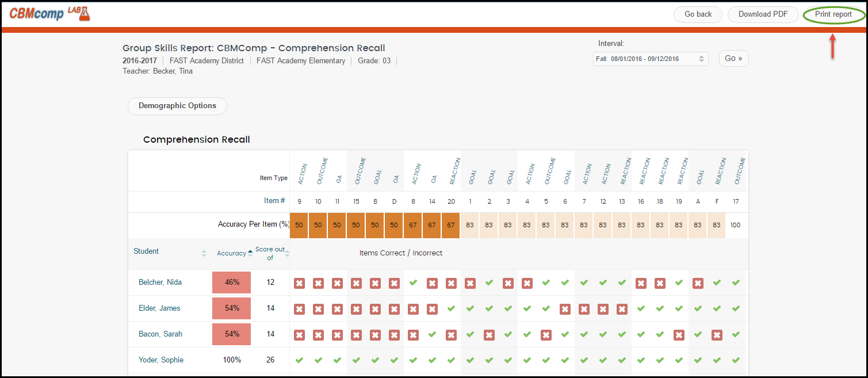
Task: Click the CBMcomp LAB logo
Action: (x=49, y=14)
